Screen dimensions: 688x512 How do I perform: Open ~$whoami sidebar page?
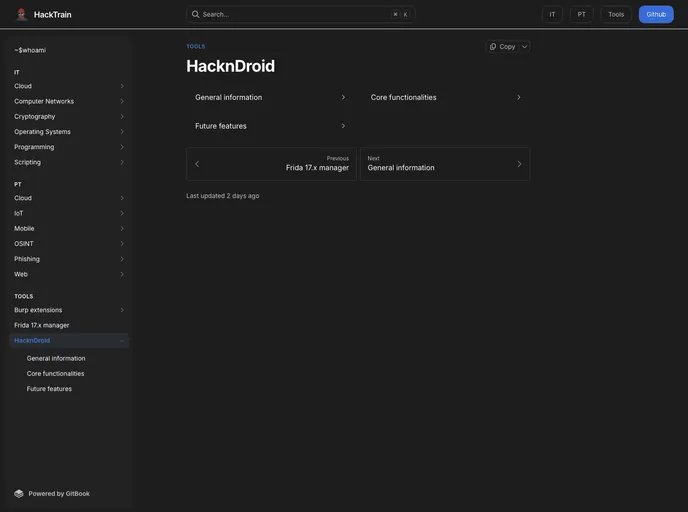(69, 50)
